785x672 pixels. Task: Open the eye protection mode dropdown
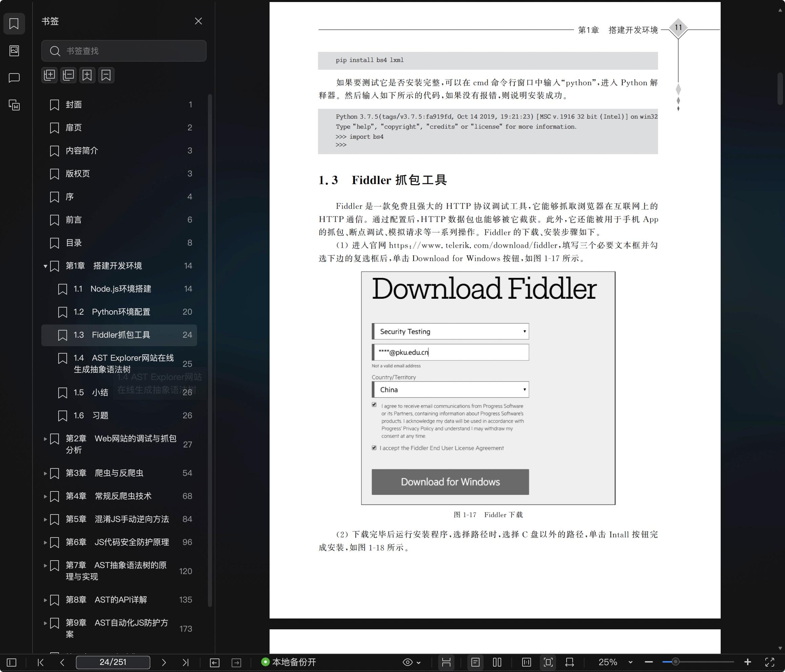(x=411, y=662)
